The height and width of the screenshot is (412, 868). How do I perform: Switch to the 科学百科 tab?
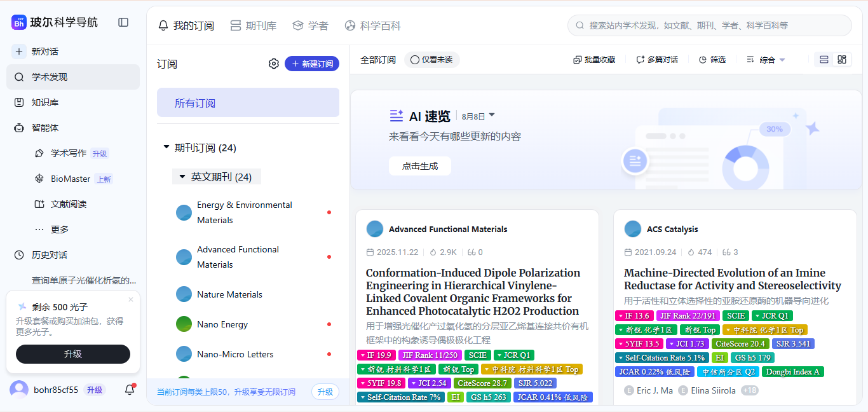(372, 26)
